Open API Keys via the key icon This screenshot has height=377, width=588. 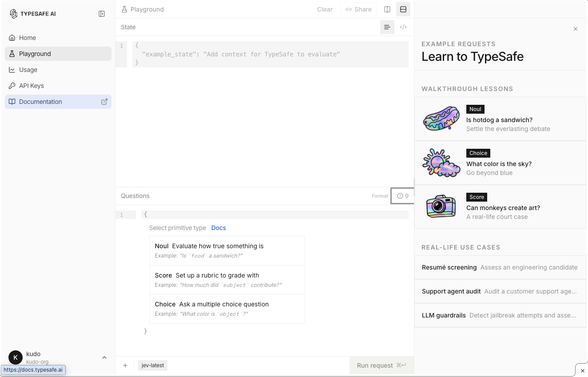click(12, 86)
